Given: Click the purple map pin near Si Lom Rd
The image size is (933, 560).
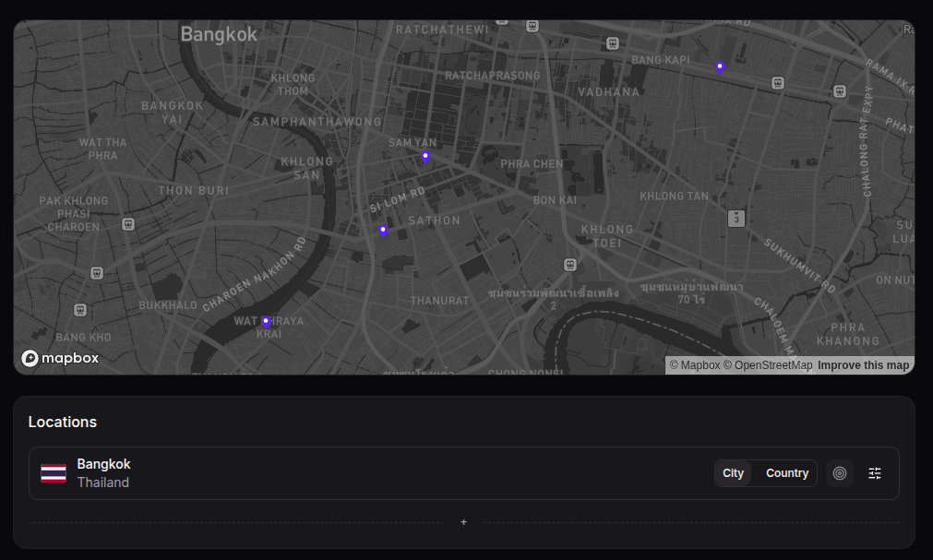Looking at the screenshot, I should tap(383, 231).
